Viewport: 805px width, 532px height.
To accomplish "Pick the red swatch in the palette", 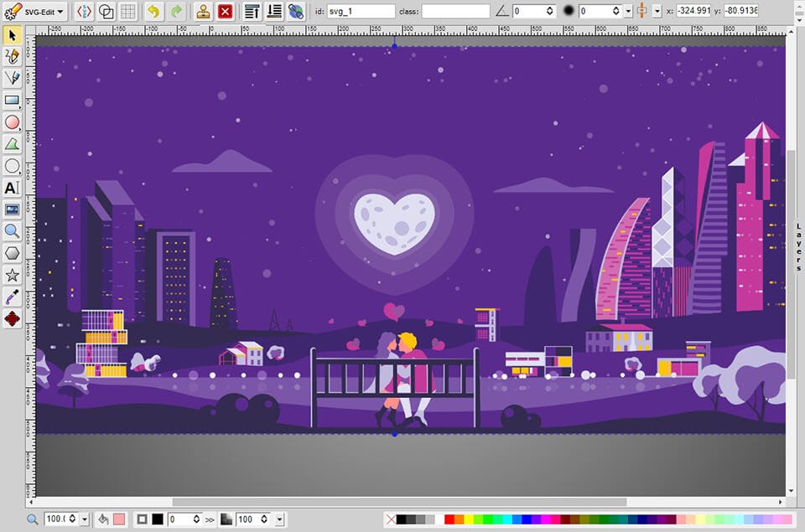I will tap(450, 519).
